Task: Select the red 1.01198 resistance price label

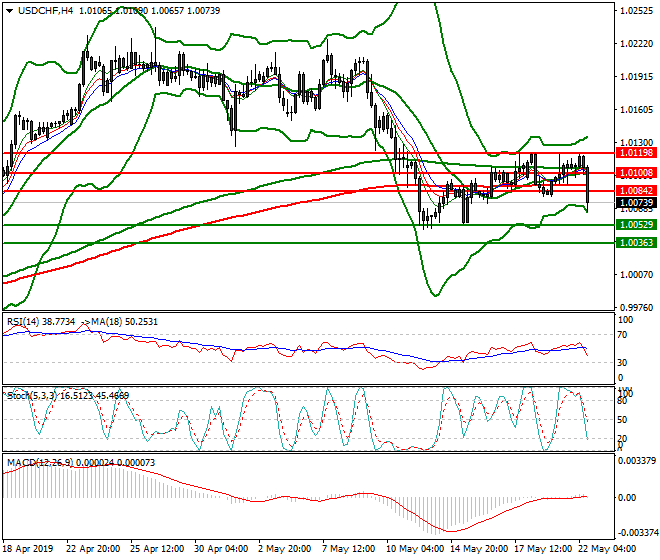Action: (637, 153)
